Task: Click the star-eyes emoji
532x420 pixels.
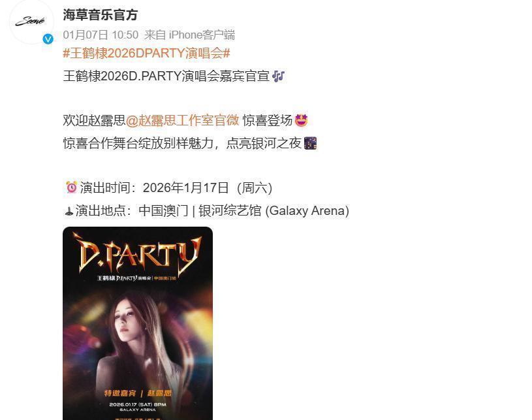Action: click(301, 120)
